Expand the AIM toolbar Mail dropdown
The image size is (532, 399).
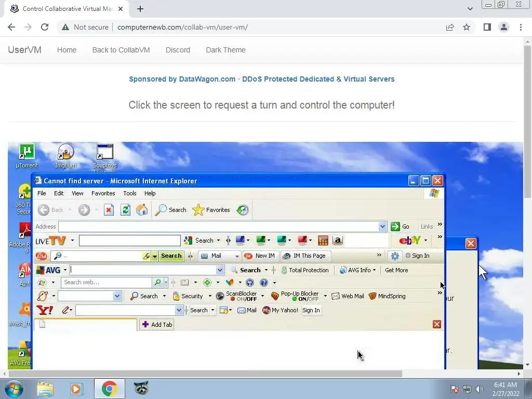tap(237, 256)
